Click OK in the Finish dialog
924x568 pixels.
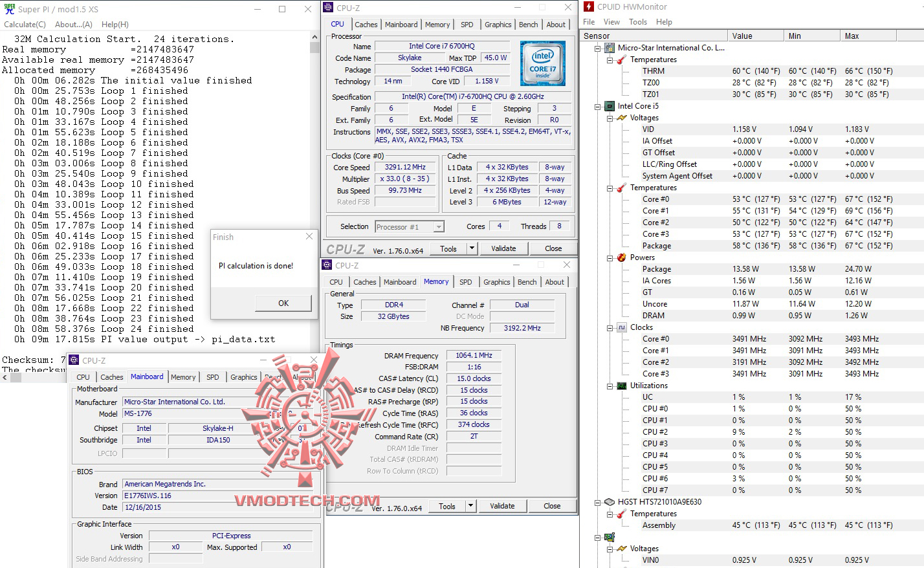coord(283,303)
